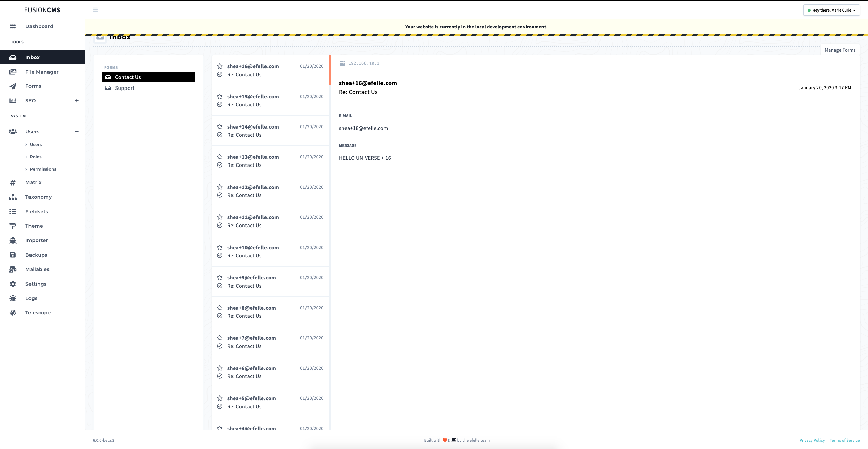Toggle read checkmark on shea+10@efelle.com message
Screen dimensions: 868x449
click(220, 256)
